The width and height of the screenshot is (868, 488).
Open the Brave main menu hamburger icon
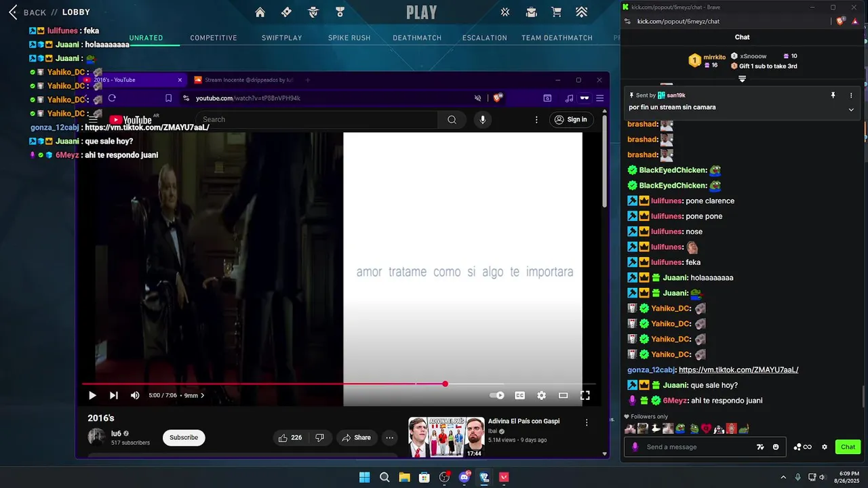599,98
